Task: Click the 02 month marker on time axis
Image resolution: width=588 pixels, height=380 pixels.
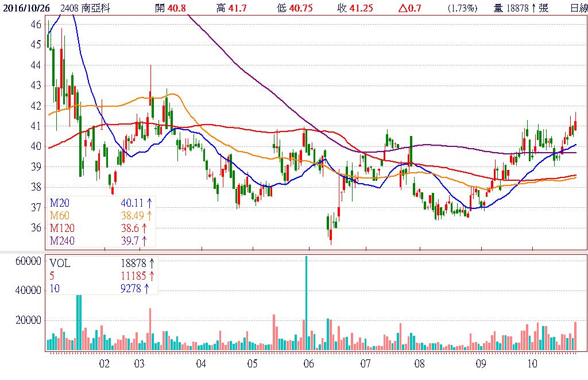Action: pyautogui.click(x=104, y=364)
